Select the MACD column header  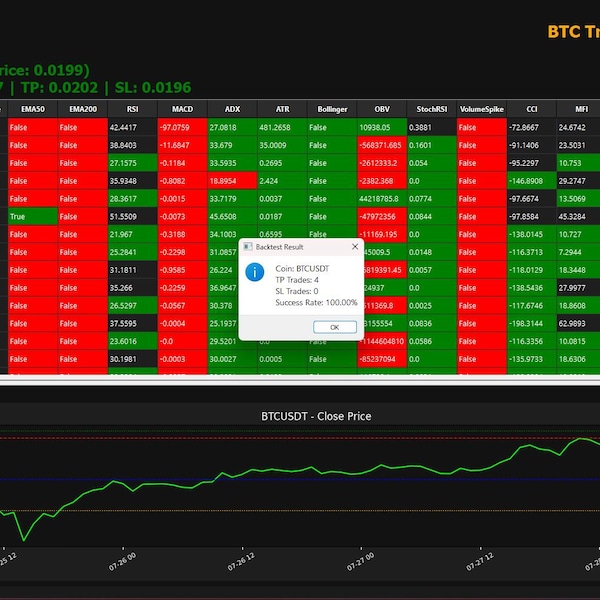183,109
